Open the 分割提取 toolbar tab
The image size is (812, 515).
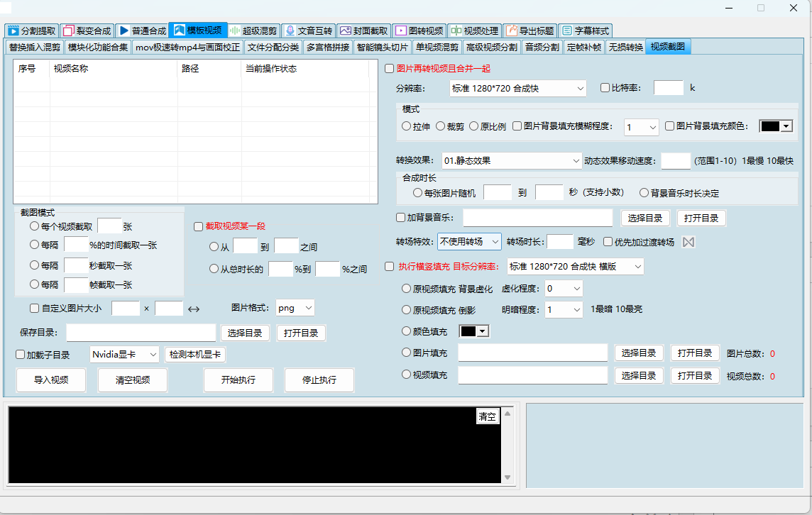[x=32, y=31]
